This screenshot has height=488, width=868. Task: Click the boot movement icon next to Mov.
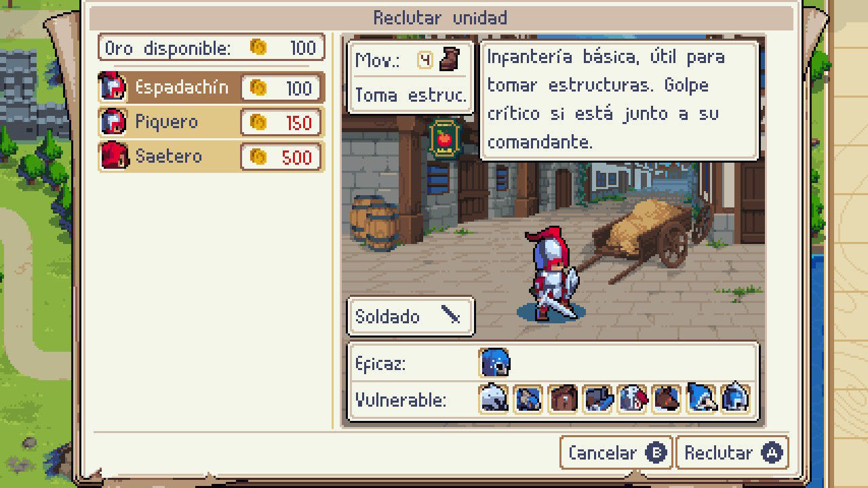449,60
